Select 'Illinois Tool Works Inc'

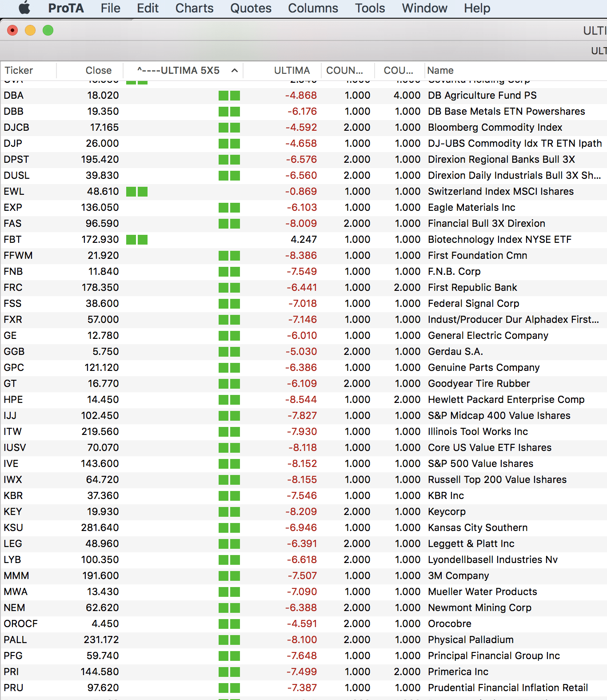(x=478, y=432)
